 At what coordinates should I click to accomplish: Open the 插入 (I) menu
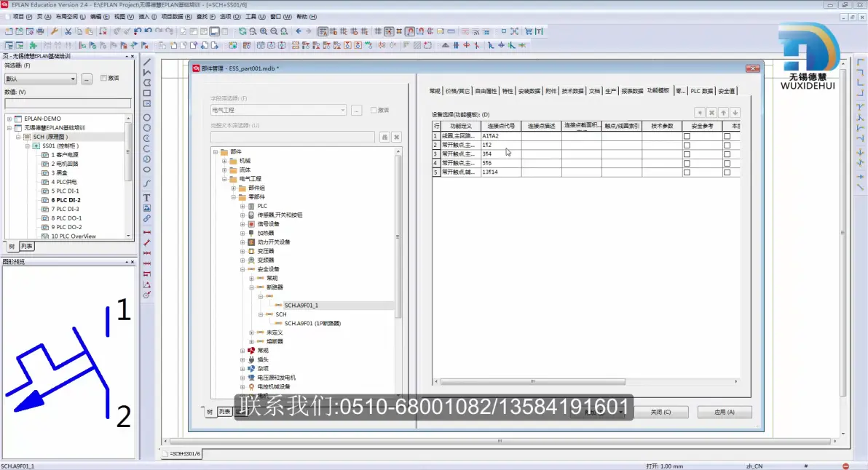(x=147, y=17)
